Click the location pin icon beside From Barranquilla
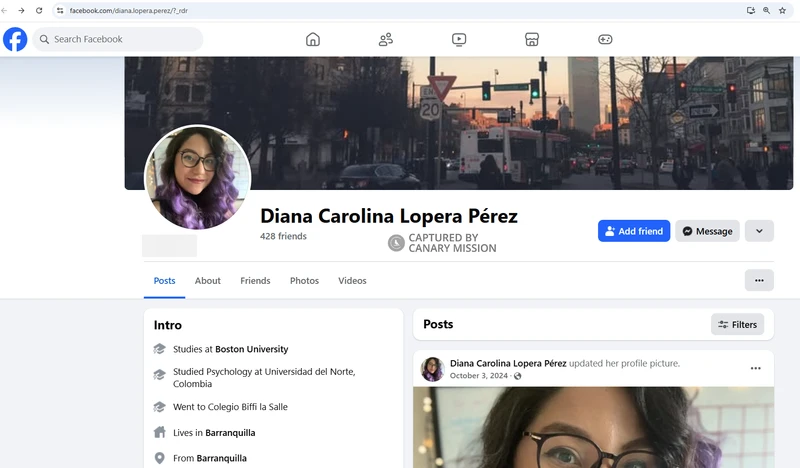This screenshot has width=800, height=468. [160, 458]
